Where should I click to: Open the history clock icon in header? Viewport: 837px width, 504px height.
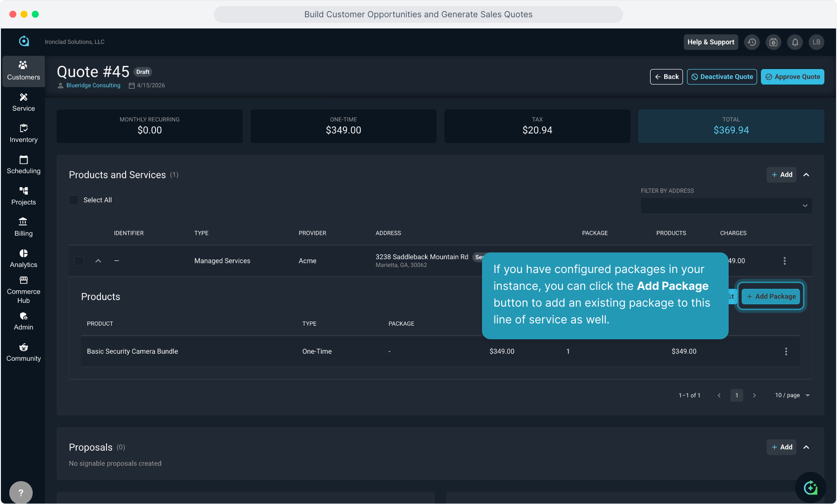point(752,42)
